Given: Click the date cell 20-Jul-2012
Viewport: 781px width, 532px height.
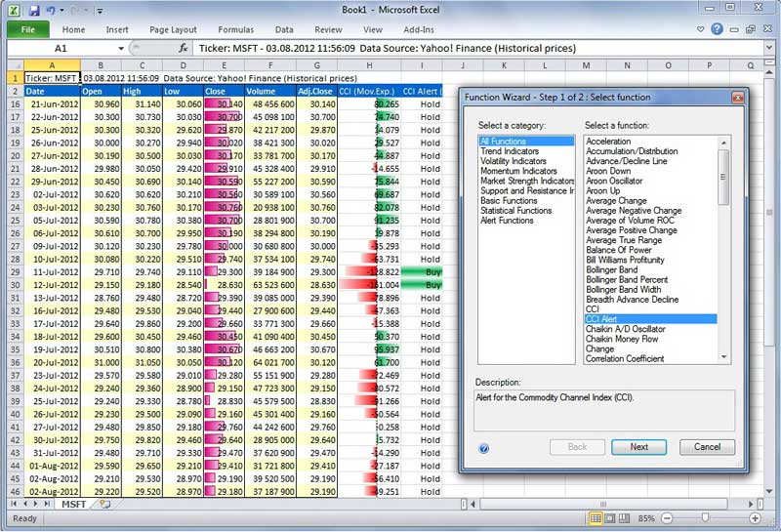Looking at the screenshot, I should click(52, 362).
